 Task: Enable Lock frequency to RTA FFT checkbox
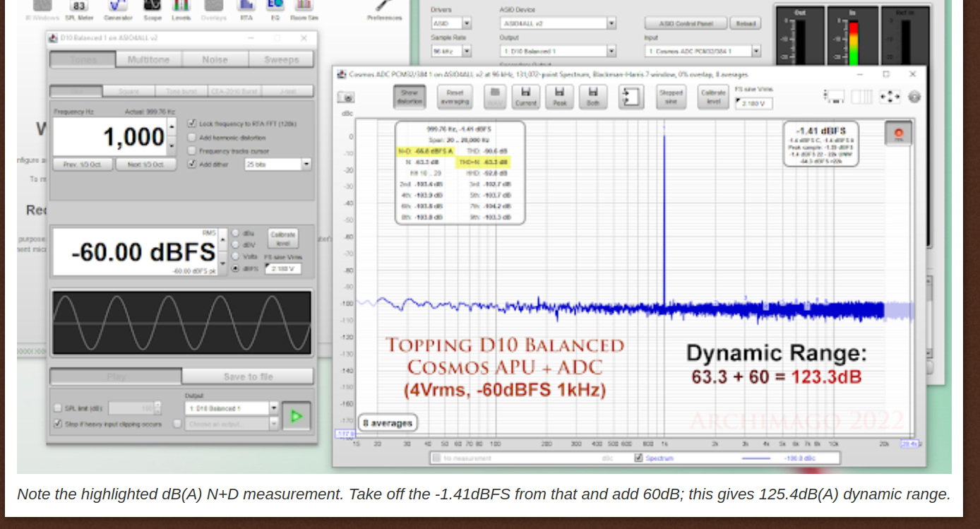coord(191,123)
